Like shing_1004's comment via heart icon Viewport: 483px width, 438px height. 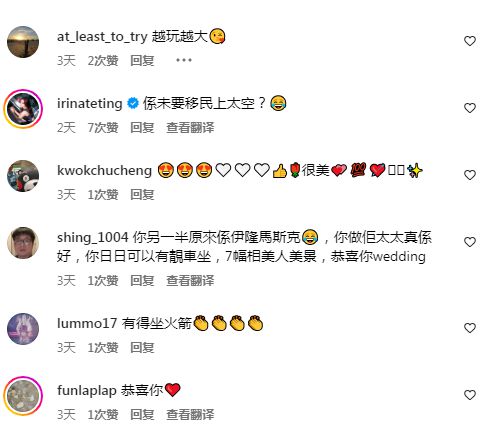470,242
